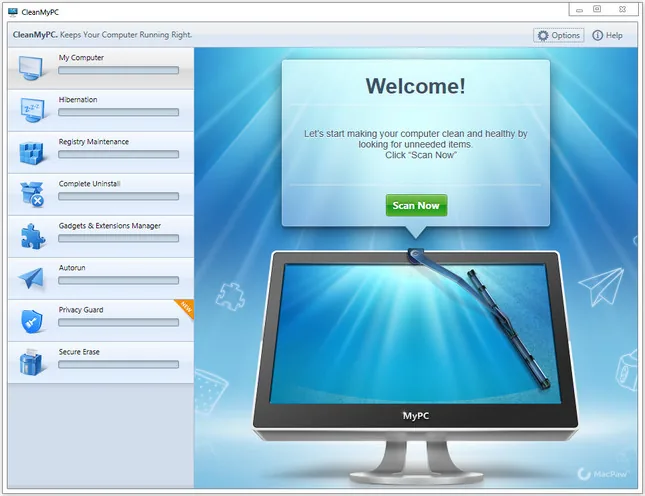This screenshot has height=496, width=645.
Task: Click the Complete Uninstall progress bar
Action: tap(118, 196)
